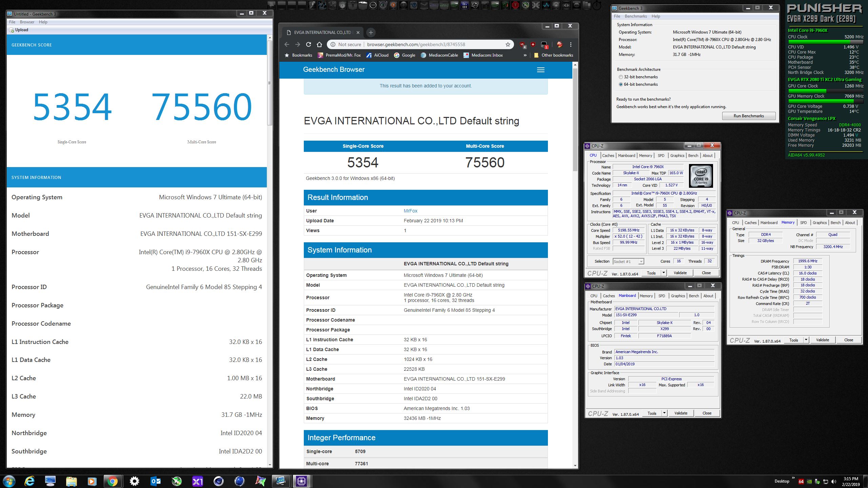This screenshot has height=488, width=868.
Task: Open the MrFox user link
Action: click(x=410, y=211)
